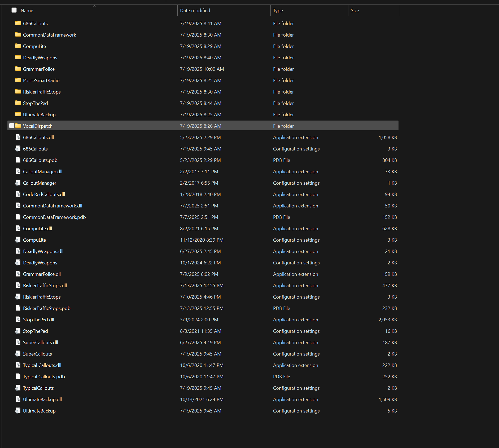The image size is (499, 448).
Task: Click the CalloutManager configuration settings icon
Action: click(x=18, y=183)
